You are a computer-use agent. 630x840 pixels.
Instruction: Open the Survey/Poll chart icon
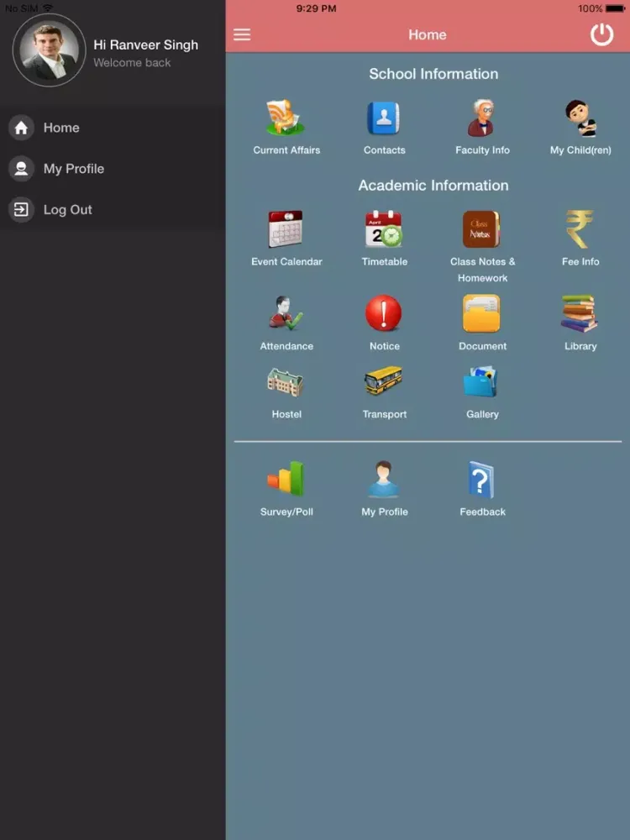point(286,480)
